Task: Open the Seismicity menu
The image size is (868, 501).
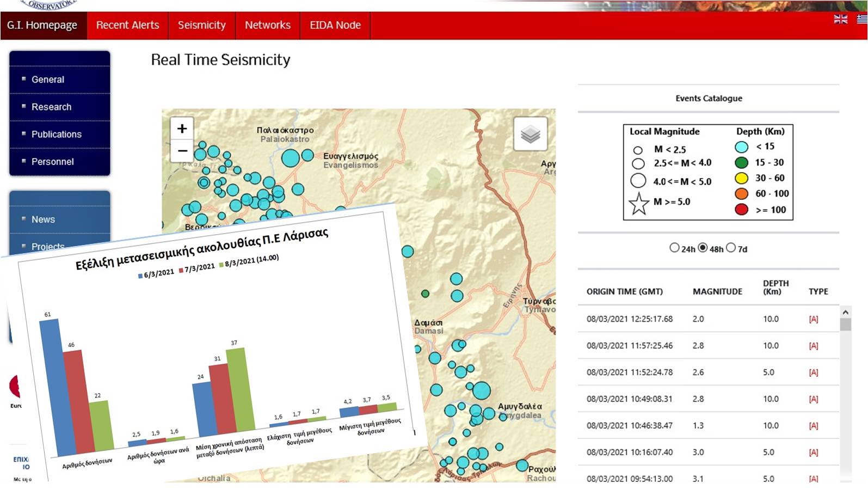Action: pos(201,25)
